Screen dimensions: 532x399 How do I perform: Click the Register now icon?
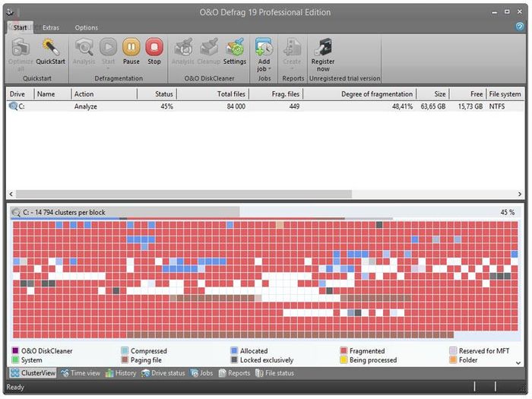pyautogui.click(x=323, y=47)
